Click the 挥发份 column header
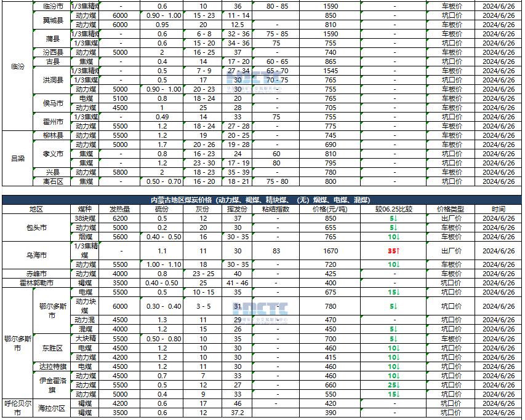 pyautogui.click(x=237, y=209)
